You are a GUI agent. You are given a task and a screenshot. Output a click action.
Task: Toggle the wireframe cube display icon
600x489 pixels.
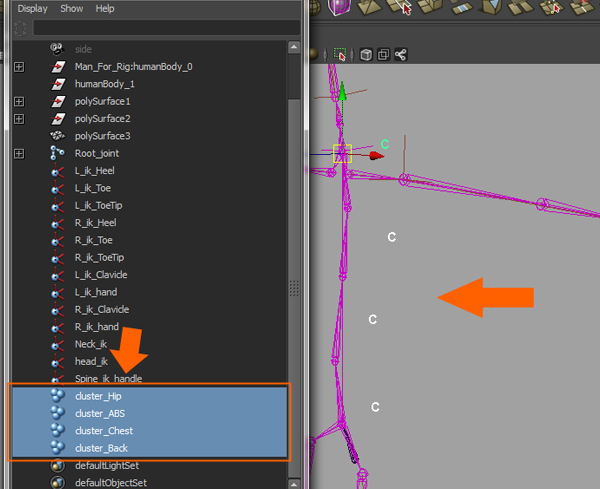(x=366, y=55)
